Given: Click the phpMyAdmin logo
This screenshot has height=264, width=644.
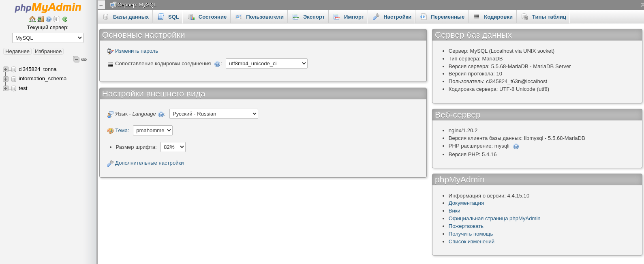Looking at the screenshot, I should (48, 8).
